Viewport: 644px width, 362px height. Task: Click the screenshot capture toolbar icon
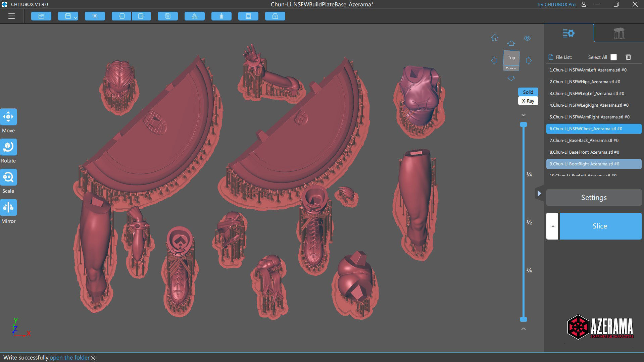[95, 16]
